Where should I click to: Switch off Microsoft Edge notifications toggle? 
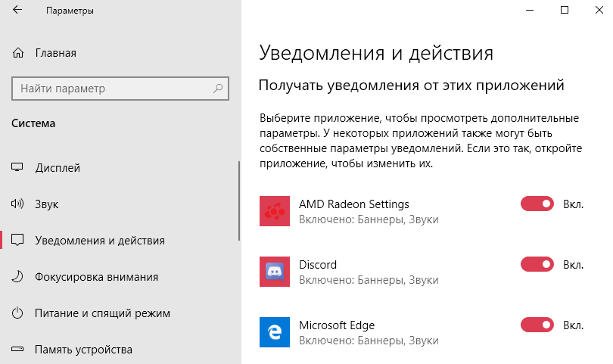(x=537, y=325)
